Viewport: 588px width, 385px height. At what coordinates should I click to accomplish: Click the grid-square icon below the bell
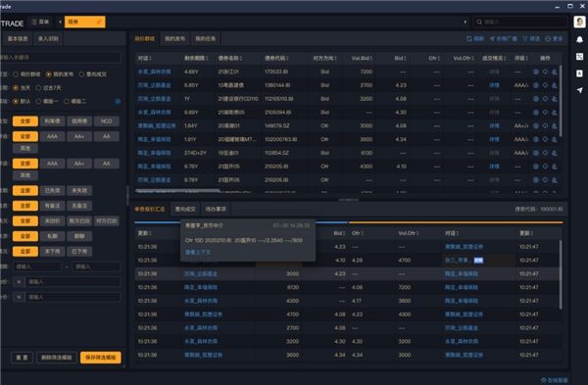(x=579, y=56)
